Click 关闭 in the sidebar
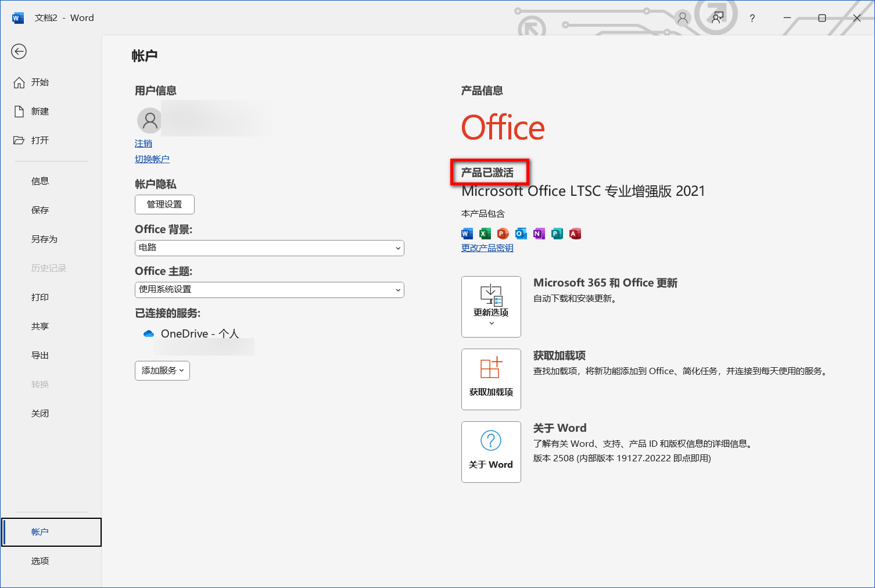Image resolution: width=875 pixels, height=588 pixels. 40,414
